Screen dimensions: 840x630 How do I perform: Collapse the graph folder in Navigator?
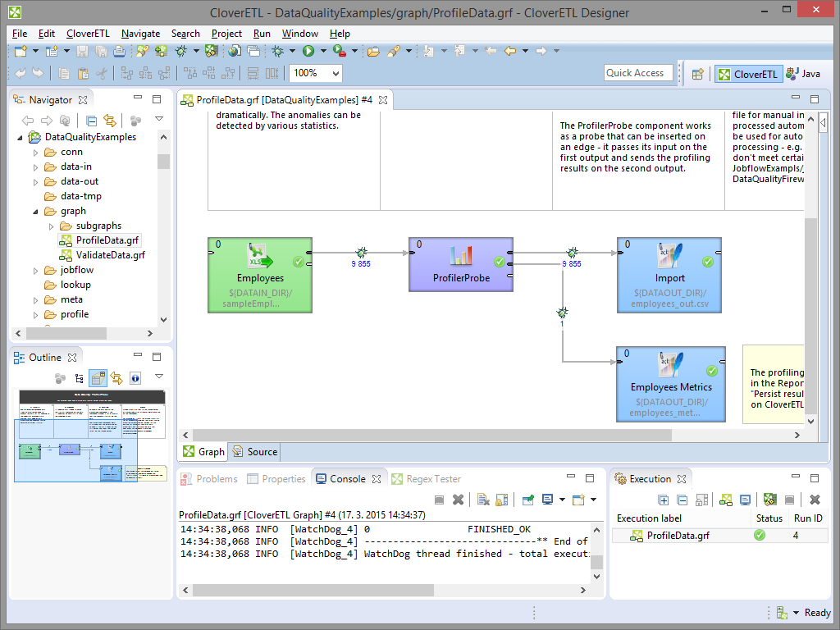35,212
